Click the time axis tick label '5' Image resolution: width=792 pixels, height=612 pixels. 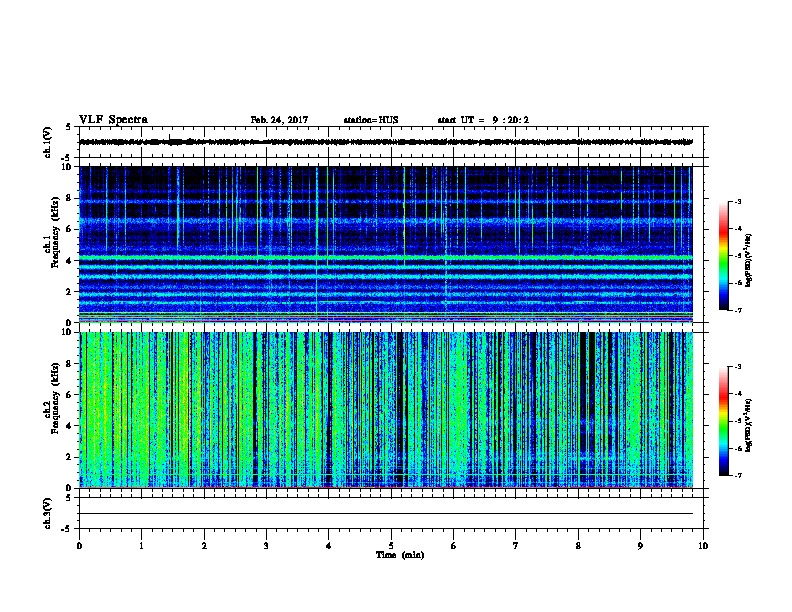[x=391, y=546]
